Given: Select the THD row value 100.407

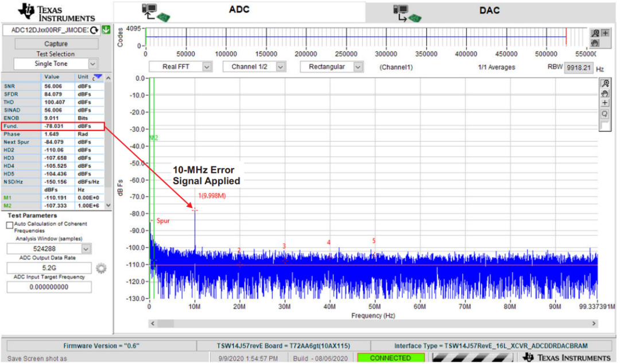Looking at the screenshot, I should (x=58, y=102).
